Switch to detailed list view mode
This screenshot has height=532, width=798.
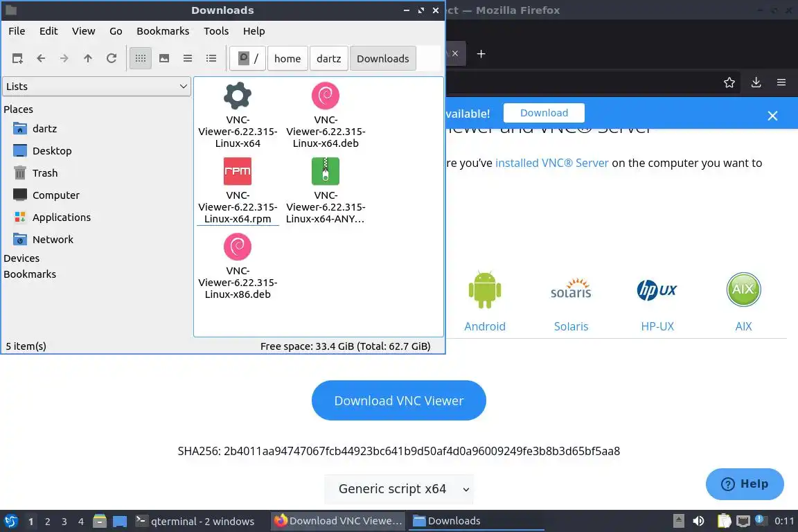click(x=211, y=59)
